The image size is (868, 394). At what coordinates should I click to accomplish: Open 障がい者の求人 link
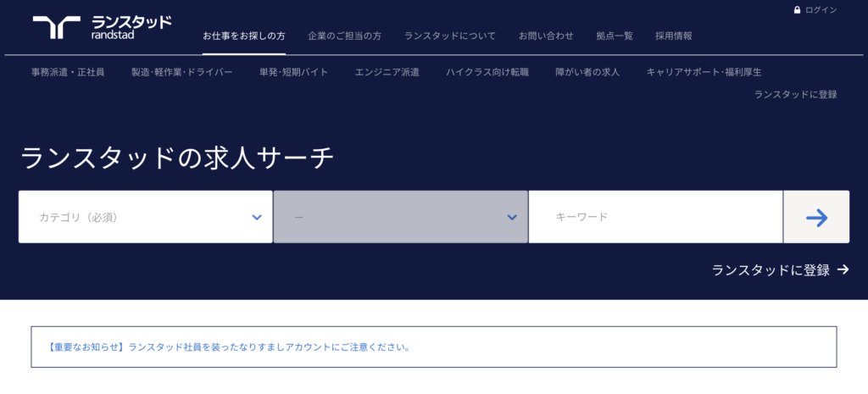[x=587, y=72]
